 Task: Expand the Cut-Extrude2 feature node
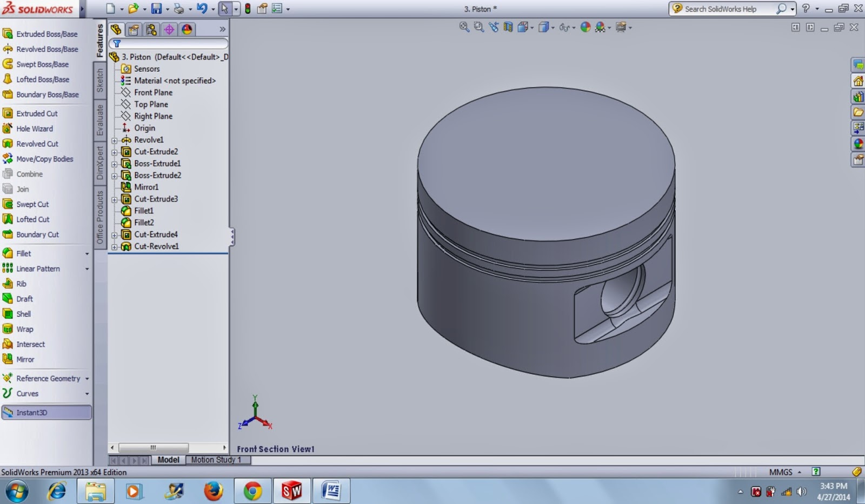click(x=115, y=152)
